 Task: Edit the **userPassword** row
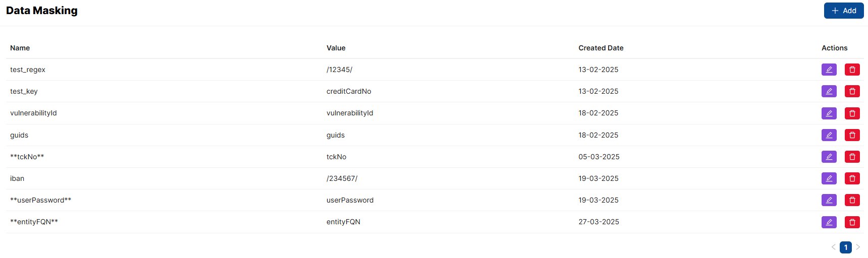click(x=829, y=200)
